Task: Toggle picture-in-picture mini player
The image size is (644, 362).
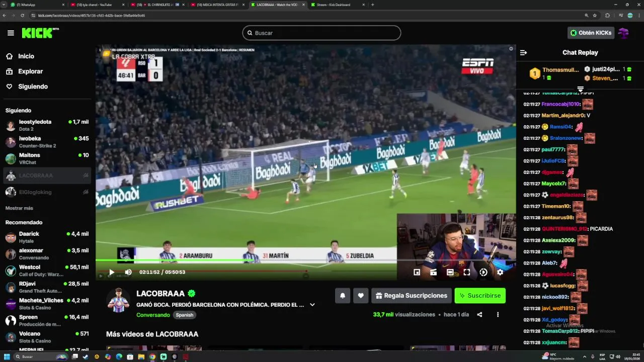Action: (417, 272)
